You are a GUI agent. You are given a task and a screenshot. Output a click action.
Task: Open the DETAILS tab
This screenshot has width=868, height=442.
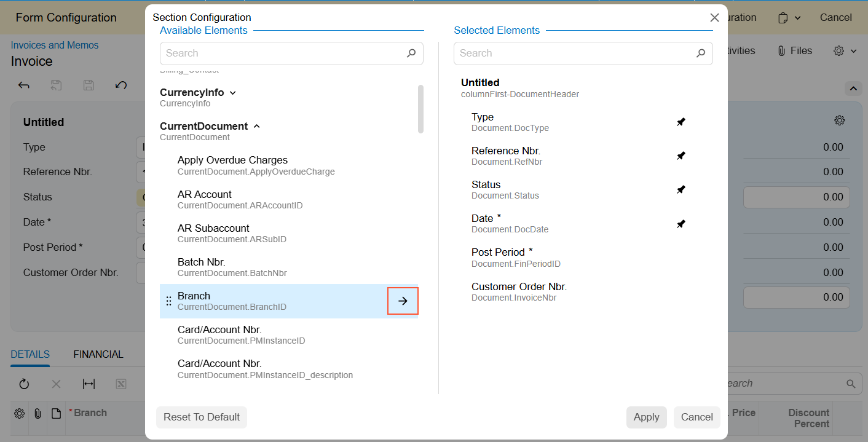pos(30,354)
